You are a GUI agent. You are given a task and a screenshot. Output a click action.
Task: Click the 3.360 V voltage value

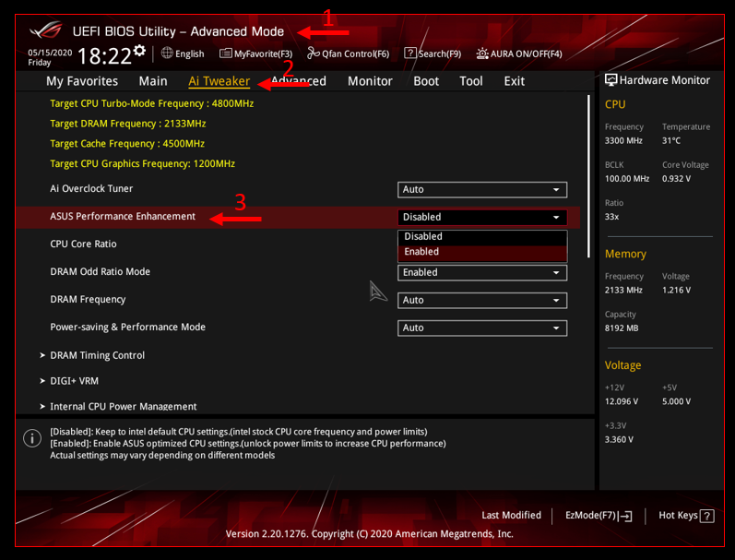coord(619,439)
